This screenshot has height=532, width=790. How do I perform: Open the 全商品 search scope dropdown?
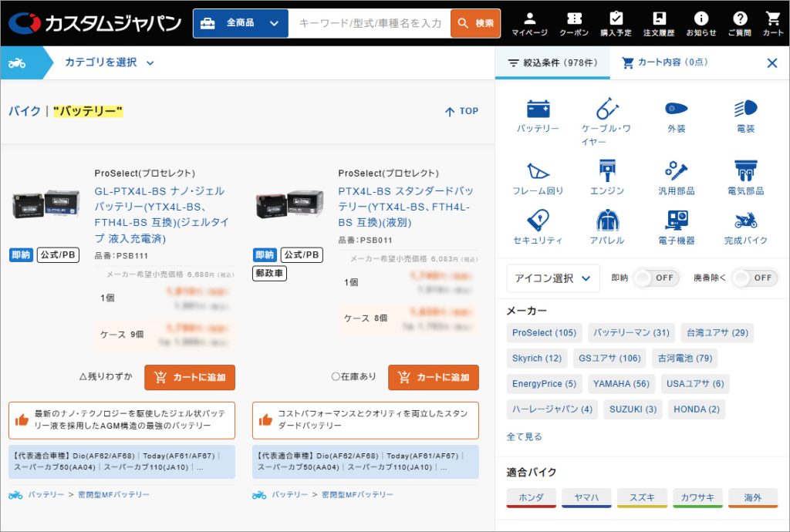pyautogui.click(x=241, y=23)
